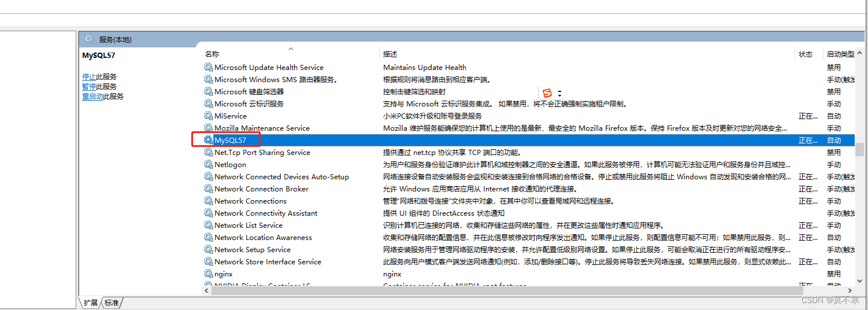Switch to the 标准 tab
This screenshot has height=310, width=868.
tap(112, 302)
